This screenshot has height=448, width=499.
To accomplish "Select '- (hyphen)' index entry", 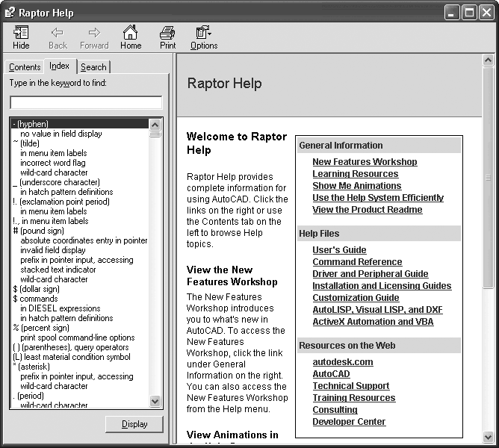I will (x=31, y=124).
